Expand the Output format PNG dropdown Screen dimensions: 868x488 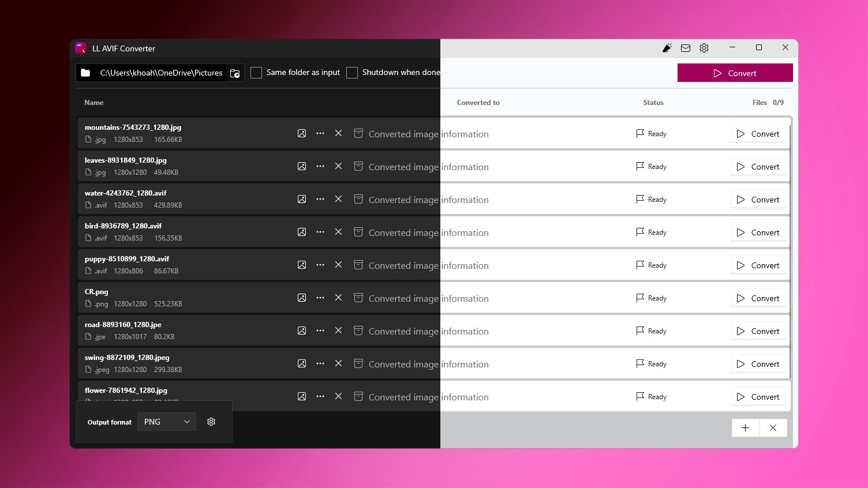click(167, 422)
